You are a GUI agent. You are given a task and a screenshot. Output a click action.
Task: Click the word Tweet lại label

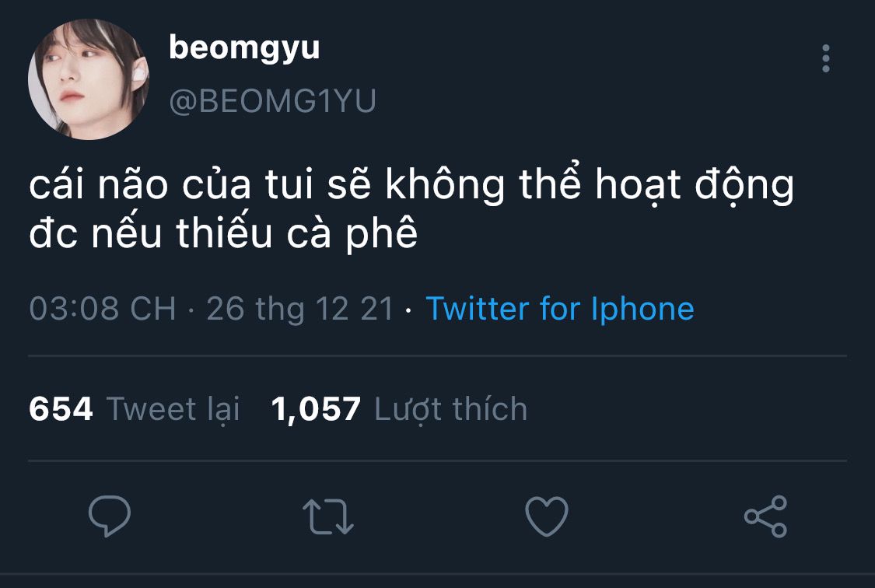(x=173, y=409)
